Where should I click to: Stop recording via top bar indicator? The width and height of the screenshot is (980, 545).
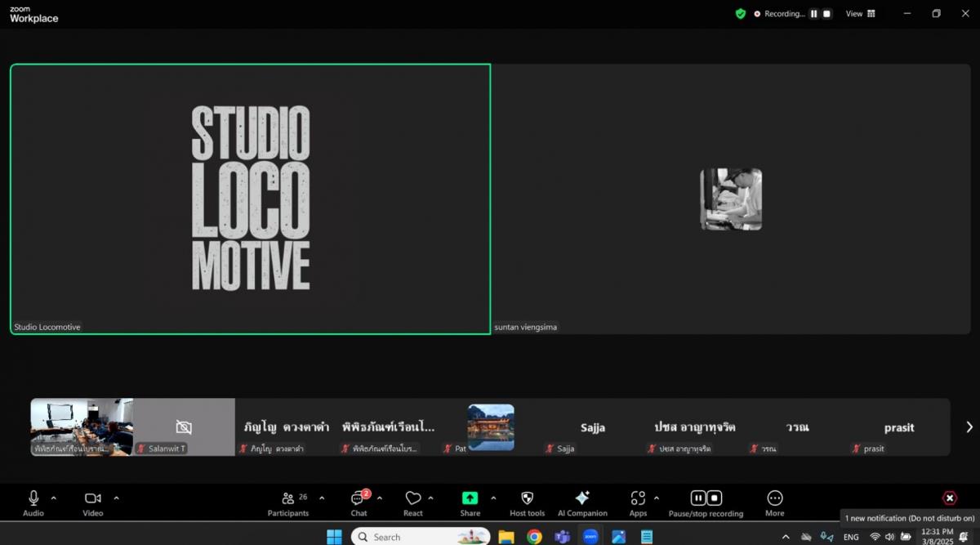click(x=826, y=14)
